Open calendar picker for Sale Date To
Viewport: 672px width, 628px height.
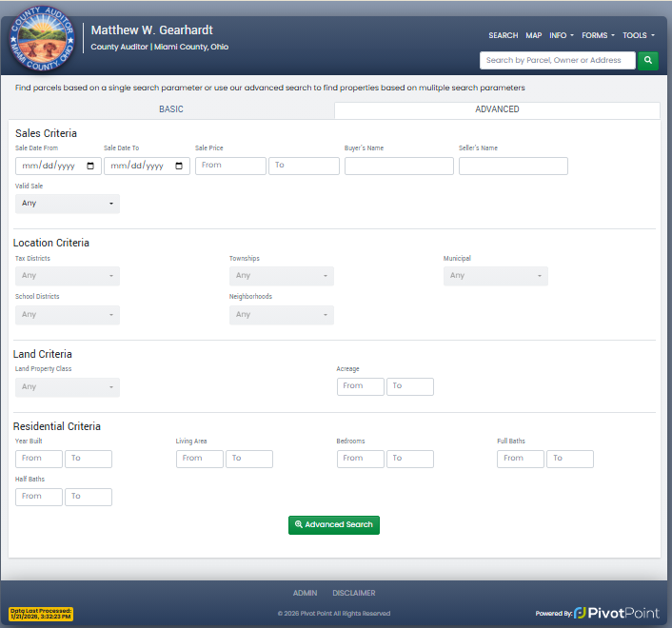[x=179, y=166]
